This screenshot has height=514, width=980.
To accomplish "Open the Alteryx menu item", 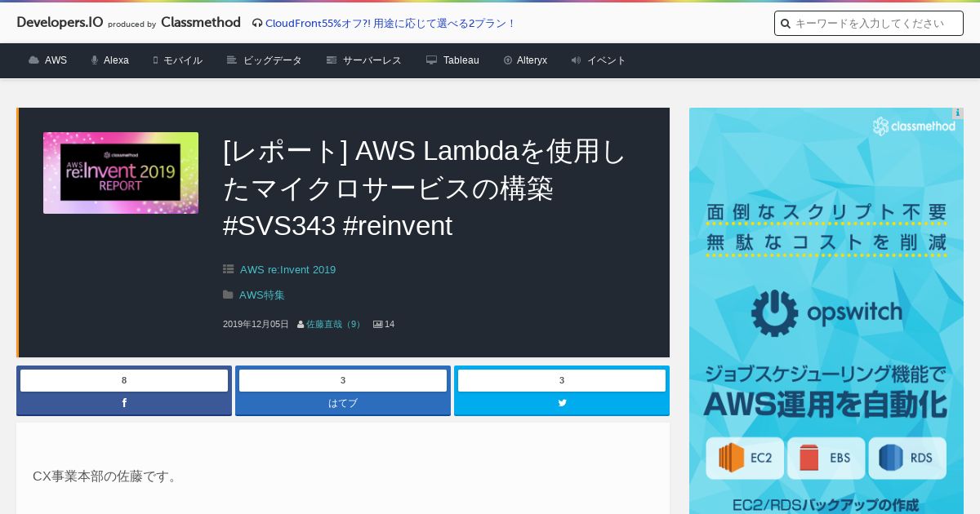I will point(525,60).
